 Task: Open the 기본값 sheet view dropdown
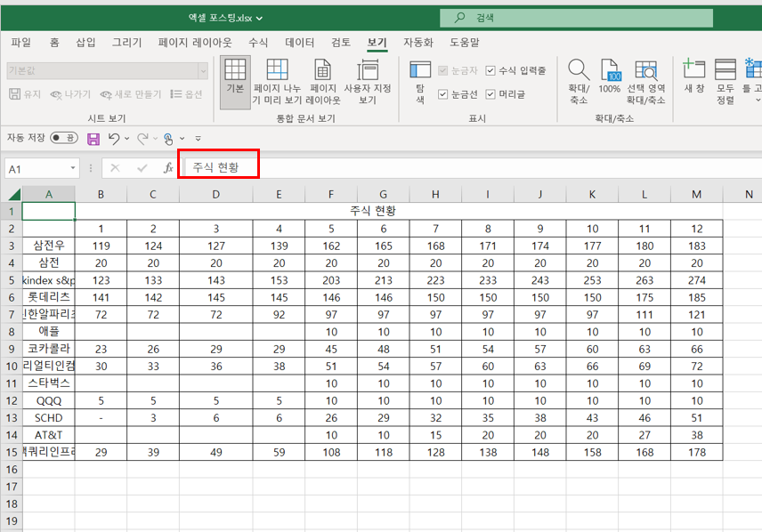pyautogui.click(x=203, y=71)
